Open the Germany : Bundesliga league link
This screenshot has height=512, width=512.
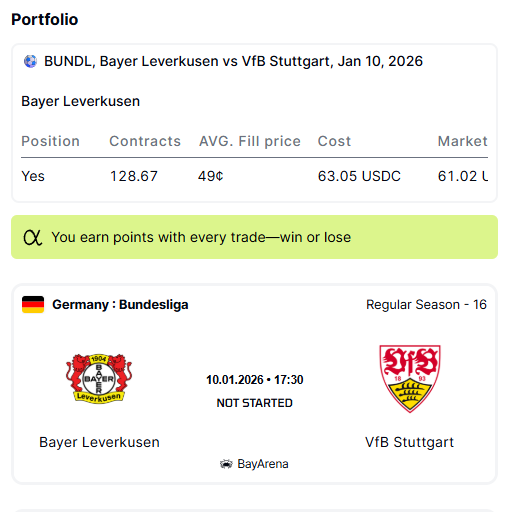point(120,304)
